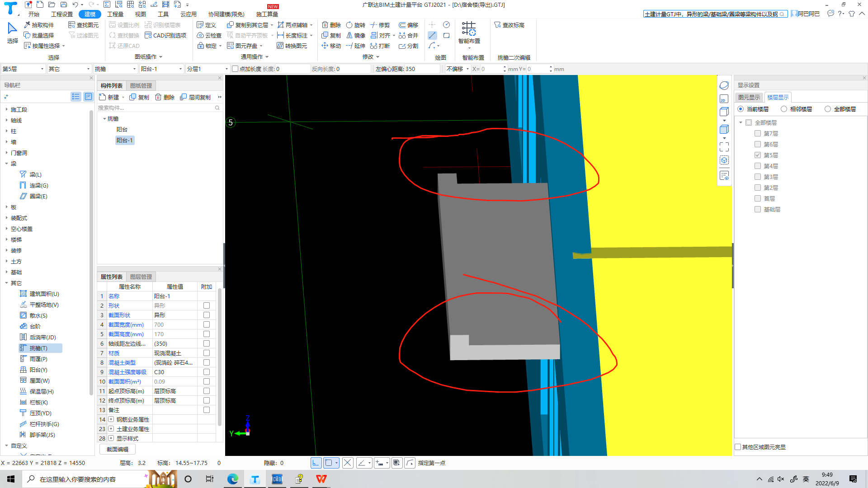Open Windows Start menu
This screenshot has height=488, width=868.
click(11, 479)
